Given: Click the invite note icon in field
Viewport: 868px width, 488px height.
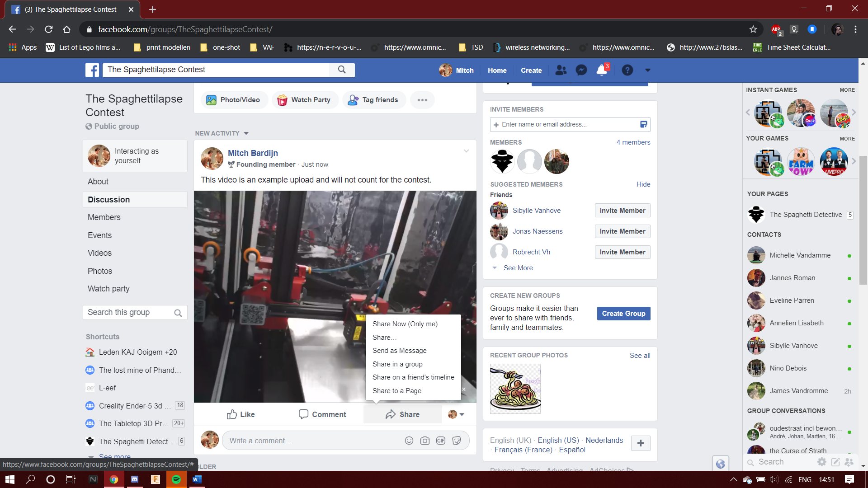Looking at the screenshot, I should pos(643,124).
